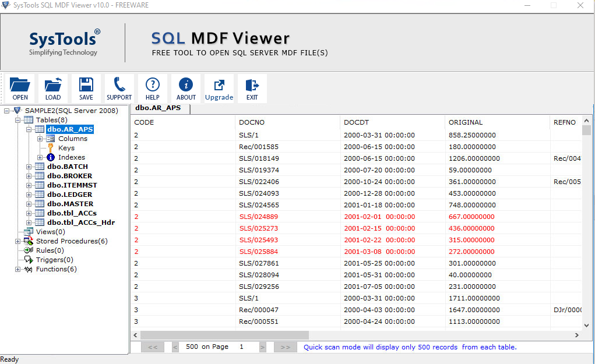
Task: Click horizontal scrollbar right arrow
Action: tap(577, 335)
